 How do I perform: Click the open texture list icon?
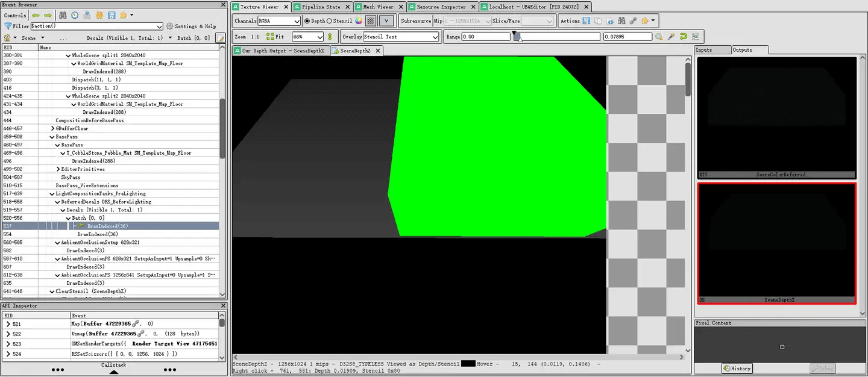tap(610, 20)
